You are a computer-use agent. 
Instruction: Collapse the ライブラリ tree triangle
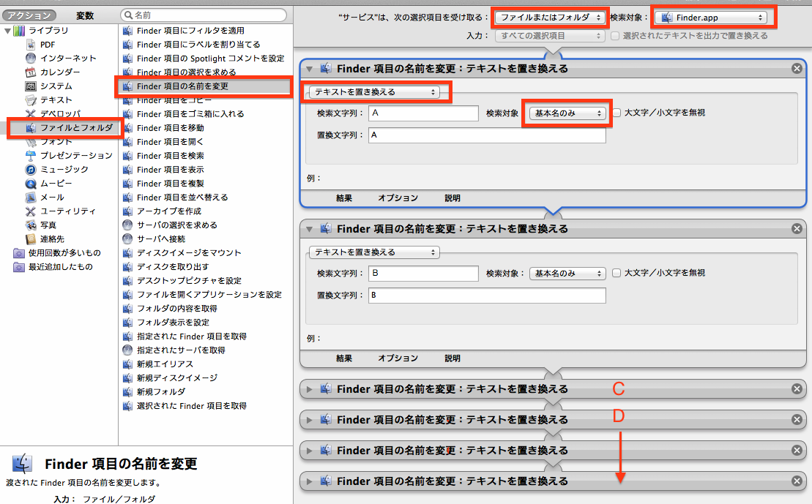7,31
